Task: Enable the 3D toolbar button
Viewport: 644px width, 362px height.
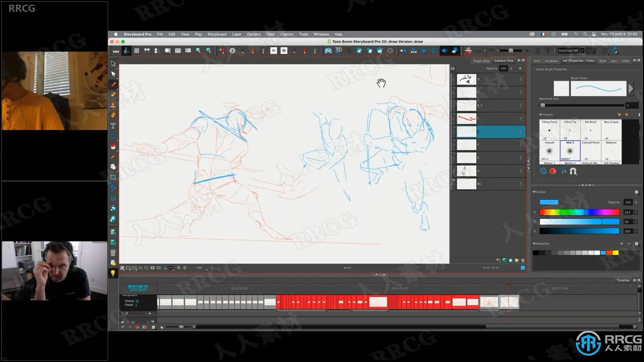Action: point(338,50)
